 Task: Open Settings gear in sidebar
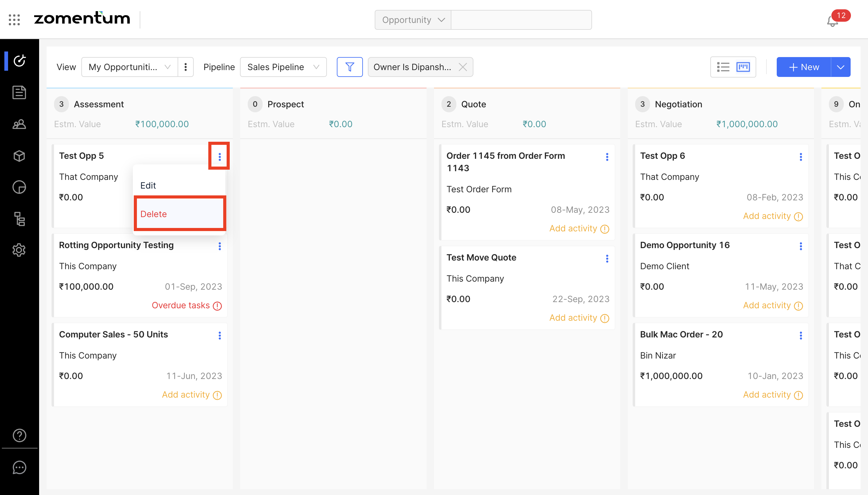pos(19,250)
